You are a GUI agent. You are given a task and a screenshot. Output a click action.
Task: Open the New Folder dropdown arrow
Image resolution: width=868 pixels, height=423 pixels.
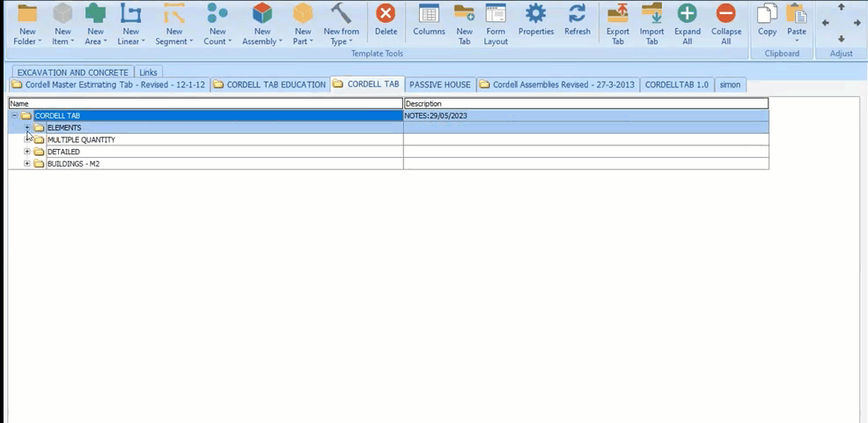point(40,41)
